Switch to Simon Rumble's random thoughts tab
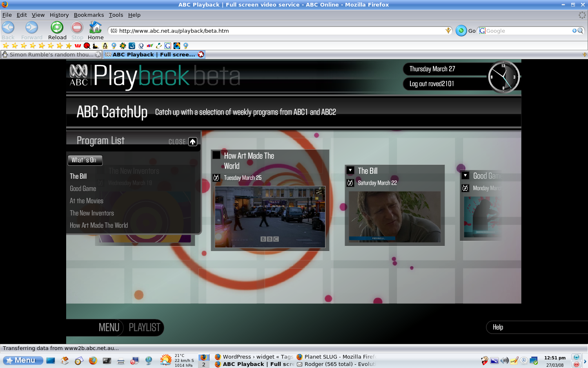The height and width of the screenshot is (368, 588). pos(51,54)
